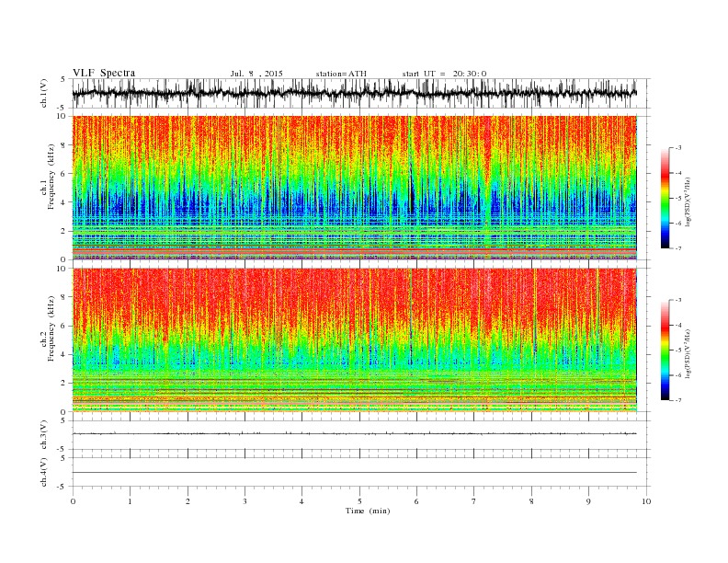Click time axis tick label '6'
The height and width of the screenshot is (563, 728).
(x=416, y=501)
